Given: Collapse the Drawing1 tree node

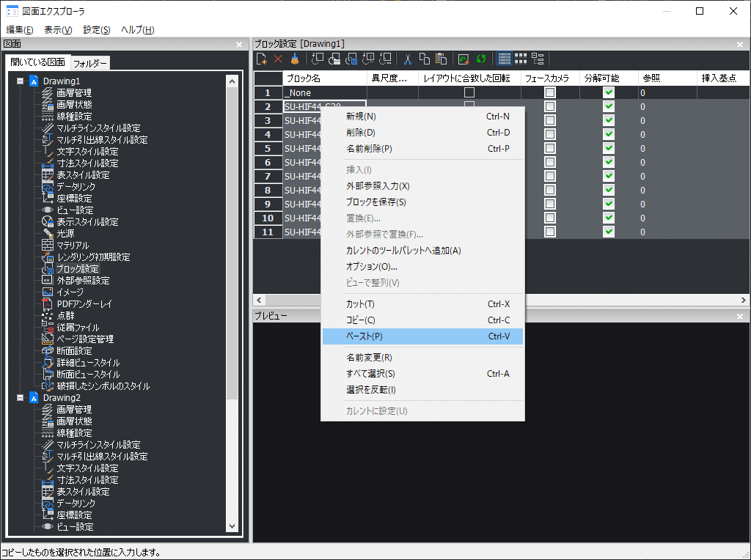Looking at the screenshot, I should click(20, 81).
